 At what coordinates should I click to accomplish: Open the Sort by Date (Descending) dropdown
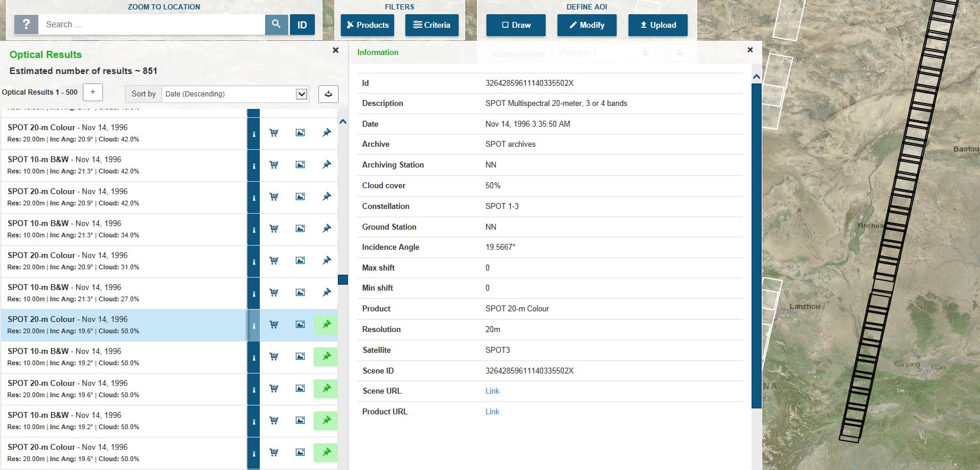(236, 94)
